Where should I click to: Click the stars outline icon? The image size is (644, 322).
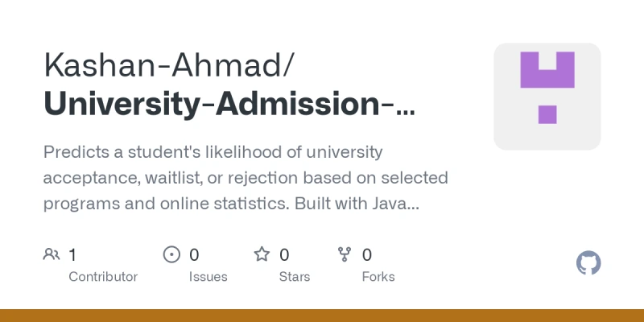click(x=262, y=254)
